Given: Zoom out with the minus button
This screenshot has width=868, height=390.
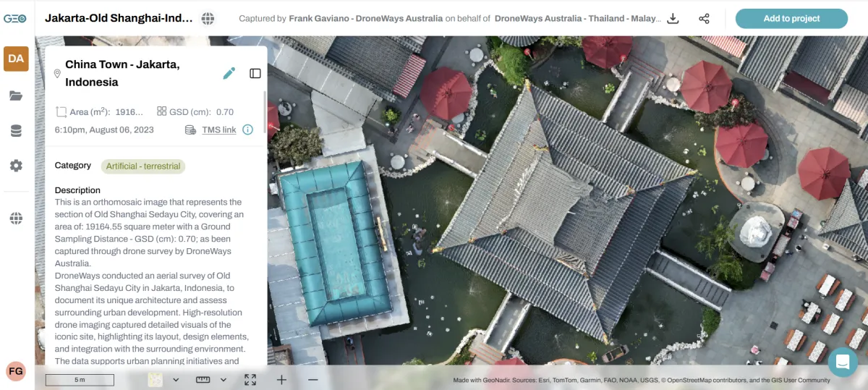Looking at the screenshot, I should (x=312, y=379).
